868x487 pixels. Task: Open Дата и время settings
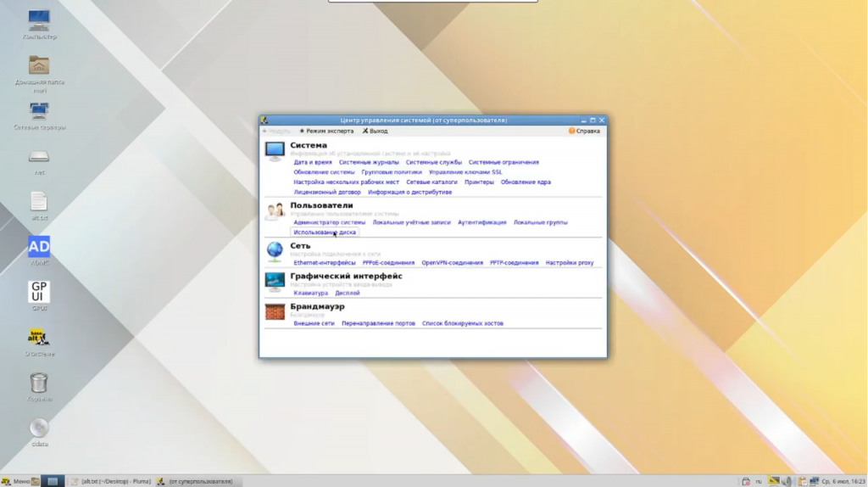[x=313, y=162]
